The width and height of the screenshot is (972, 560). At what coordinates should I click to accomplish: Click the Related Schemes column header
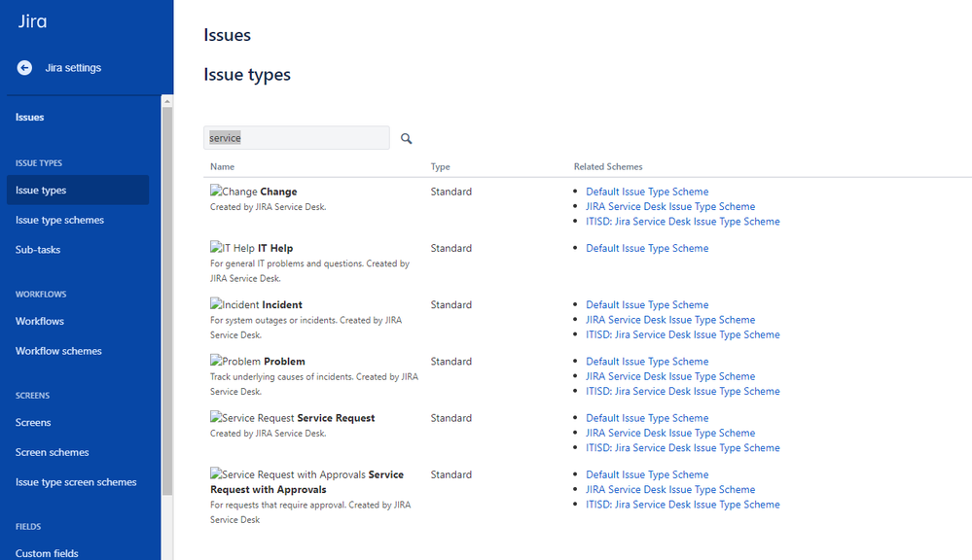(x=608, y=166)
